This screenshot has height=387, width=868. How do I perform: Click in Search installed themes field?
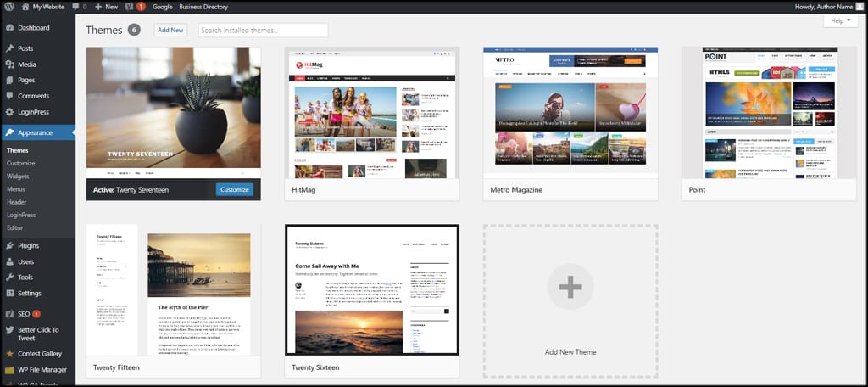coord(263,30)
